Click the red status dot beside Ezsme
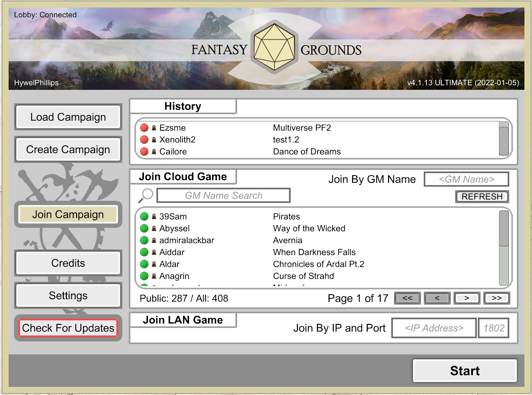The height and width of the screenshot is (395, 532). point(144,128)
